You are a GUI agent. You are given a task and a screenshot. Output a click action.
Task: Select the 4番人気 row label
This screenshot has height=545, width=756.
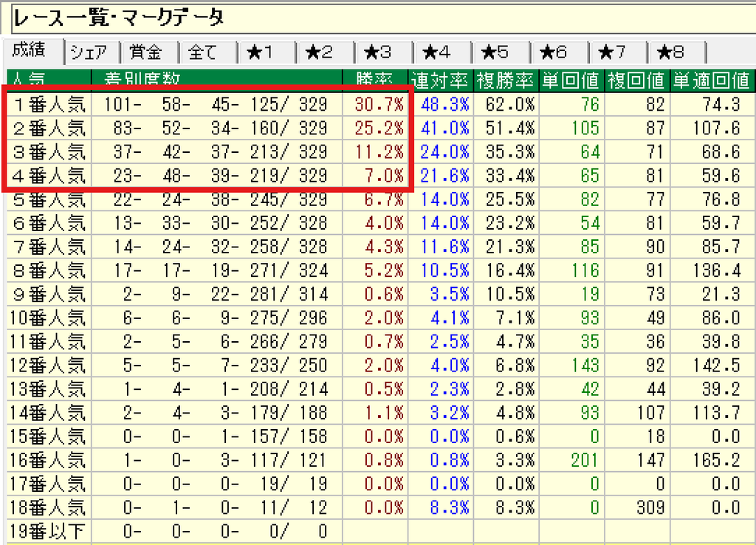(x=49, y=176)
